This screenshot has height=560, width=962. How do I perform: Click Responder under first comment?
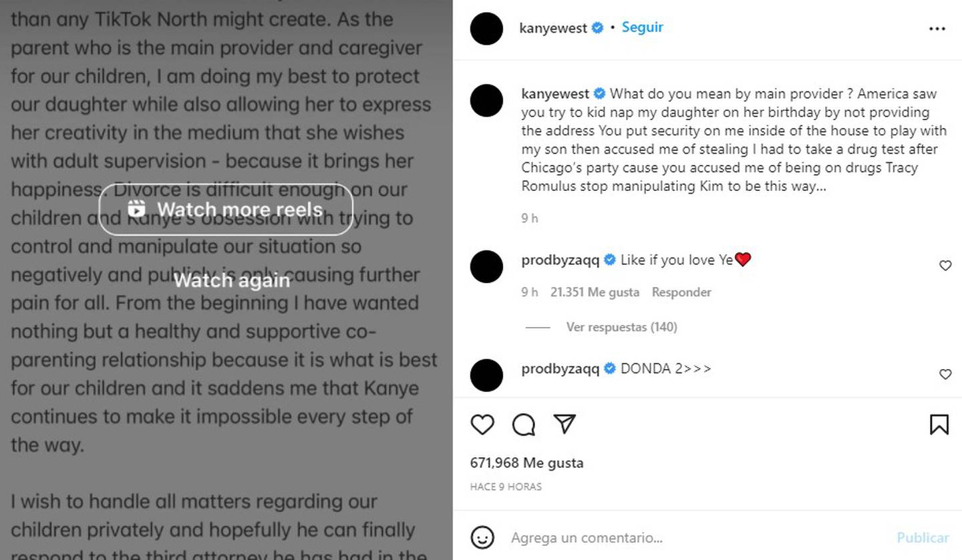click(681, 292)
